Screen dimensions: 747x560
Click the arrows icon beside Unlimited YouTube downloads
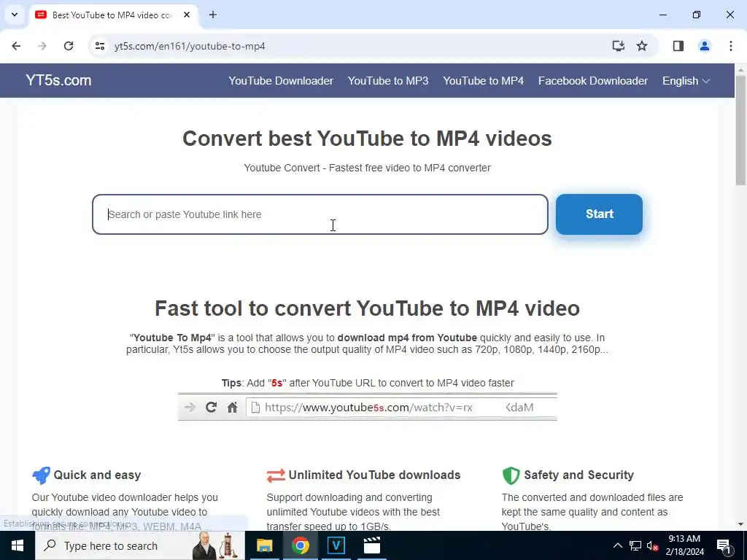click(276, 475)
